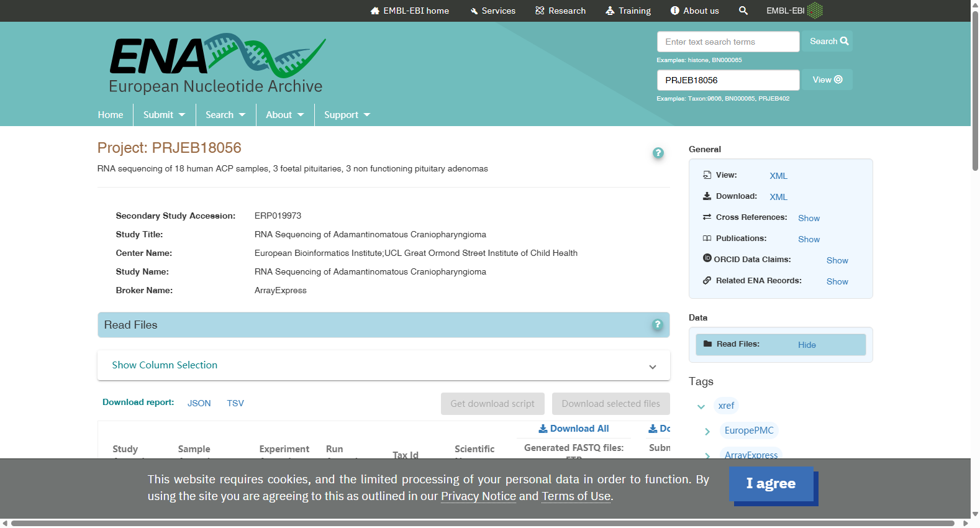Select the EuropePMC tag
Screen dimensions: 980x528
tap(749, 430)
